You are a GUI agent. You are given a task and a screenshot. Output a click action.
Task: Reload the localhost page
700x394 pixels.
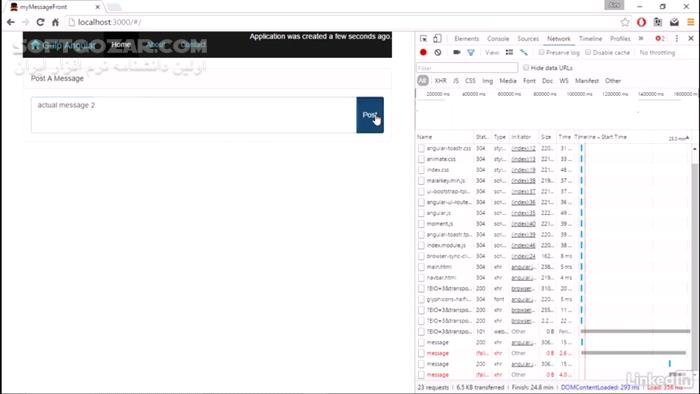(40, 22)
